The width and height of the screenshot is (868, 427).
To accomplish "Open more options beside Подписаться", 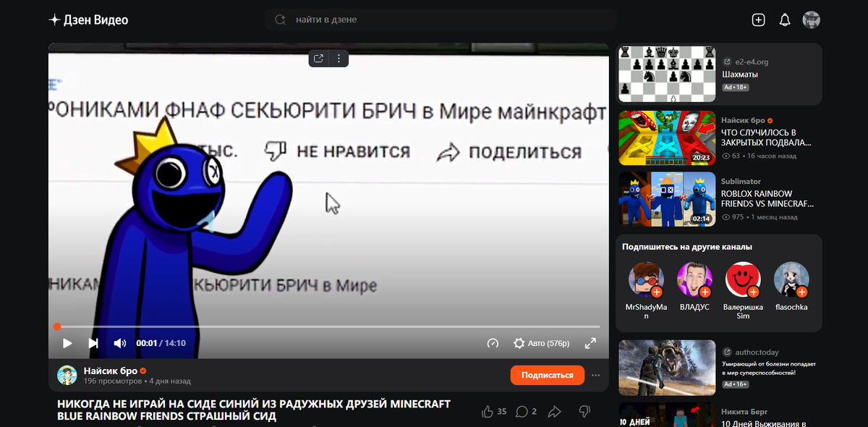I will (595, 375).
